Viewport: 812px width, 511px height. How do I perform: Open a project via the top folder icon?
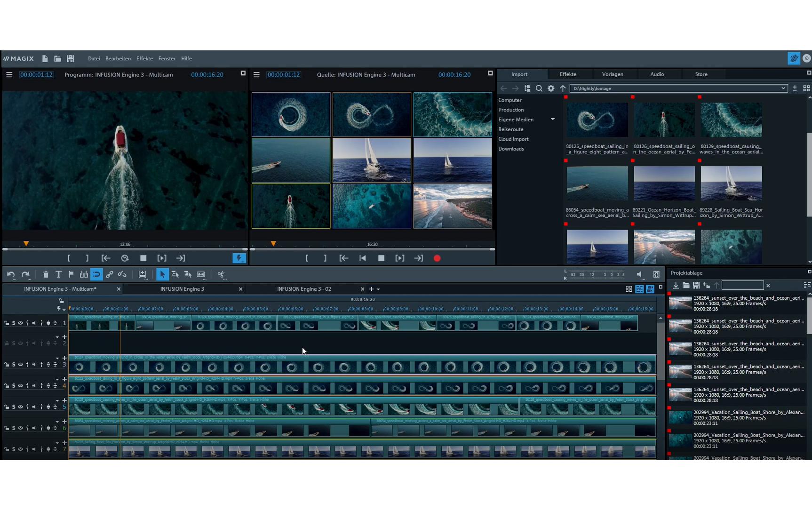(57, 59)
